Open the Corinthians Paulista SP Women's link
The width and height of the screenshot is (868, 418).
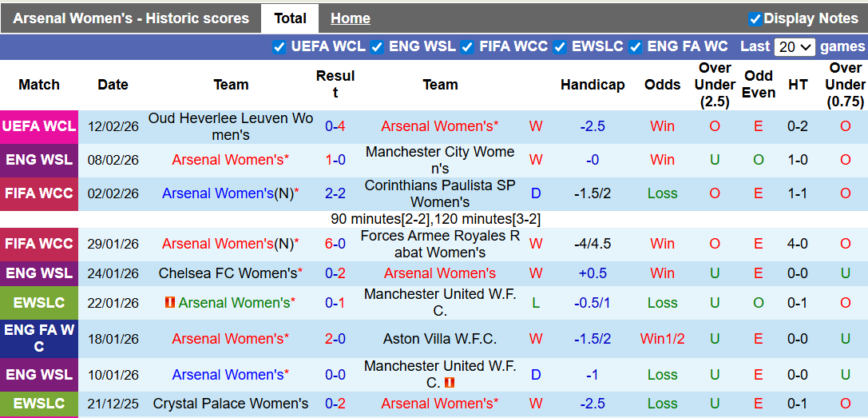(x=440, y=193)
